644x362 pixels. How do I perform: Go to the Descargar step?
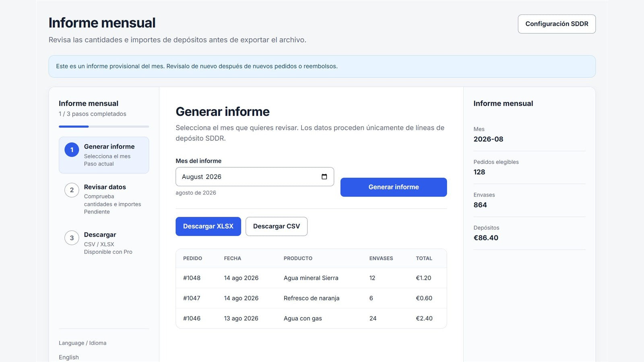tap(104, 243)
